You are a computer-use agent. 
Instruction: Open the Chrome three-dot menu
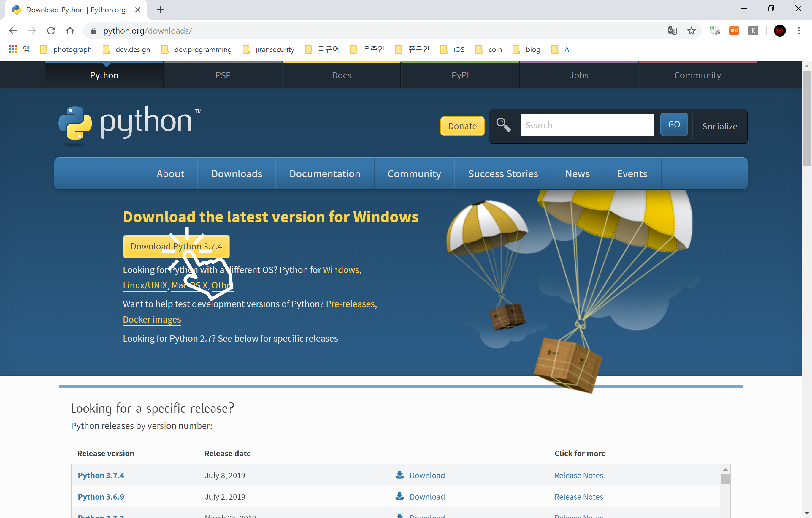click(x=799, y=31)
